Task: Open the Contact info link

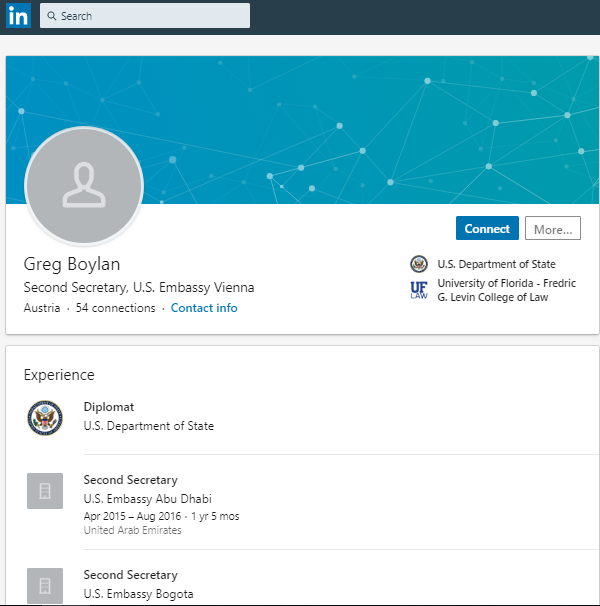Action: click(204, 308)
